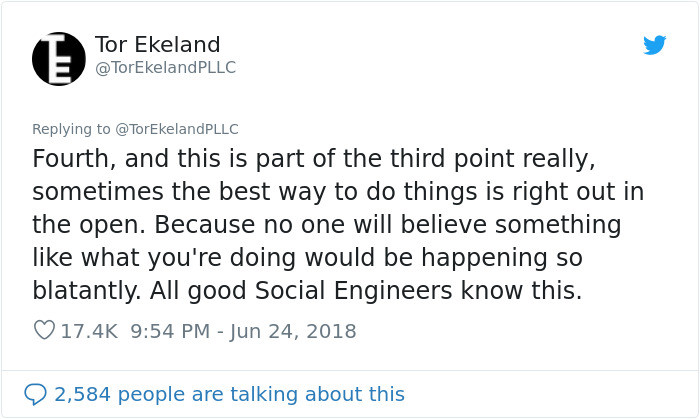
Task: Click the display name Tor Ekeland
Action: (157, 45)
